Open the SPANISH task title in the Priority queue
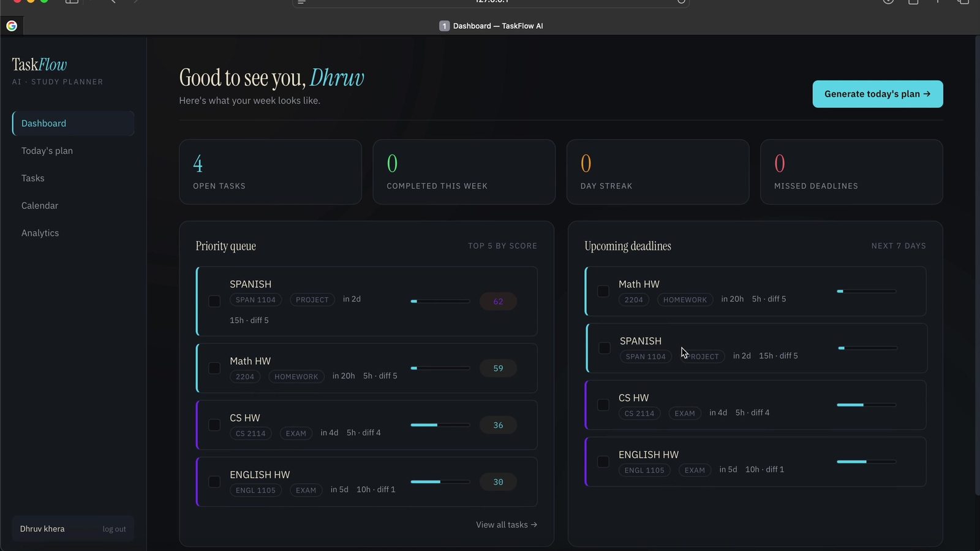 tap(251, 284)
